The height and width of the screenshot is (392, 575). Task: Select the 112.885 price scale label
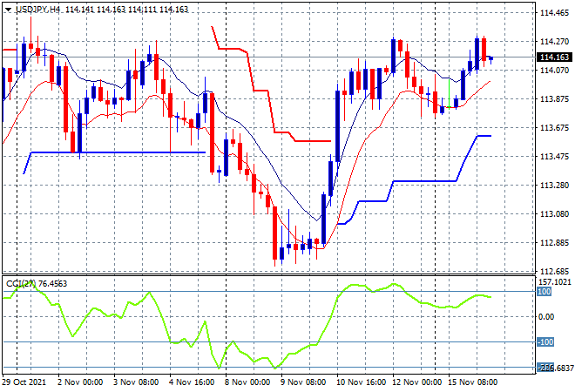554,243
